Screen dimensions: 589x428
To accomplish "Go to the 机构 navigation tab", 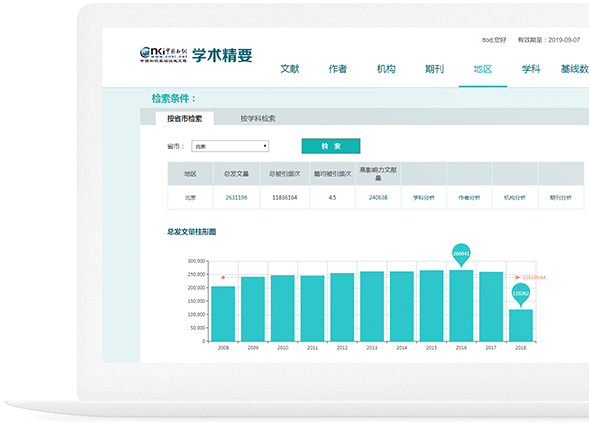I will 386,69.
